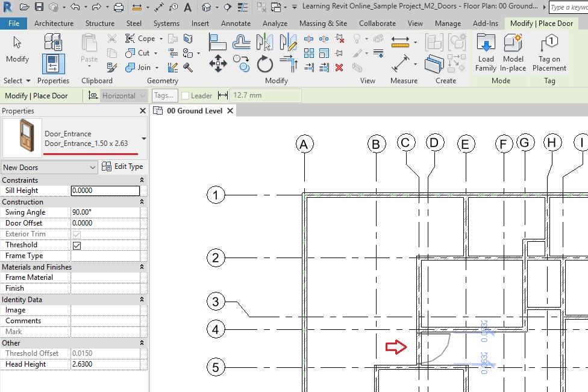Click the Paste clipboard icon
The width and height of the screenshot is (588, 392).
click(x=89, y=48)
